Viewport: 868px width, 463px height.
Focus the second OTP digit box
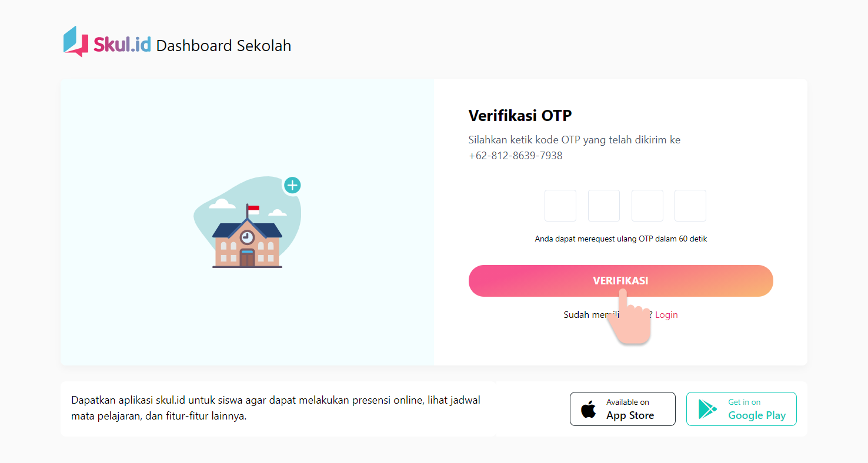(x=604, y=206)
